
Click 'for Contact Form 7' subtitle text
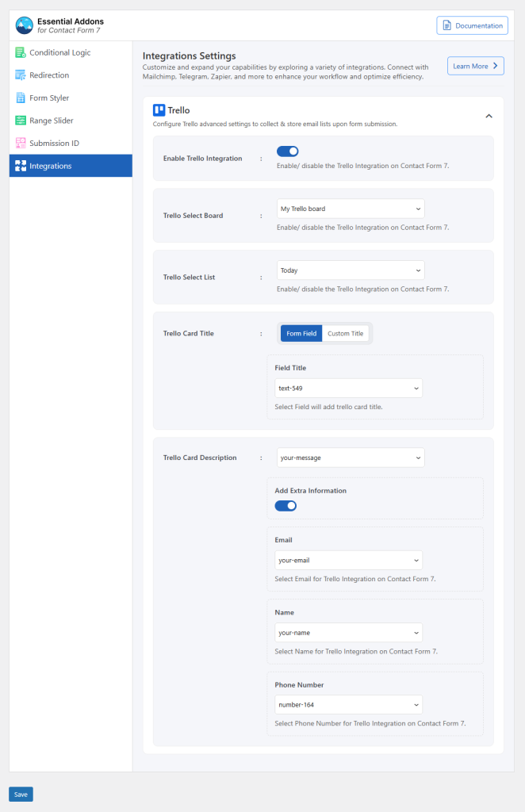pyautogui.click(x=69, y=31)
